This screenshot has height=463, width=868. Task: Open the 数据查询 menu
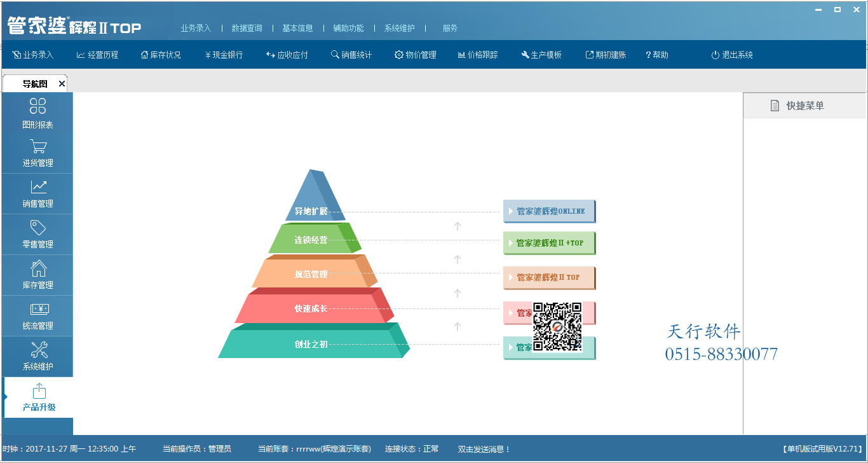pyautogui.click(x=247, y=28)
